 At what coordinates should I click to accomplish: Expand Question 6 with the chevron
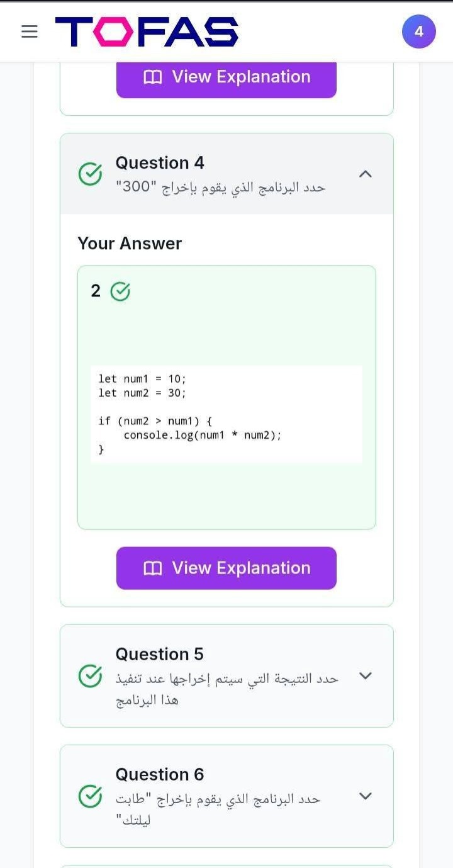tap(366, 796)
